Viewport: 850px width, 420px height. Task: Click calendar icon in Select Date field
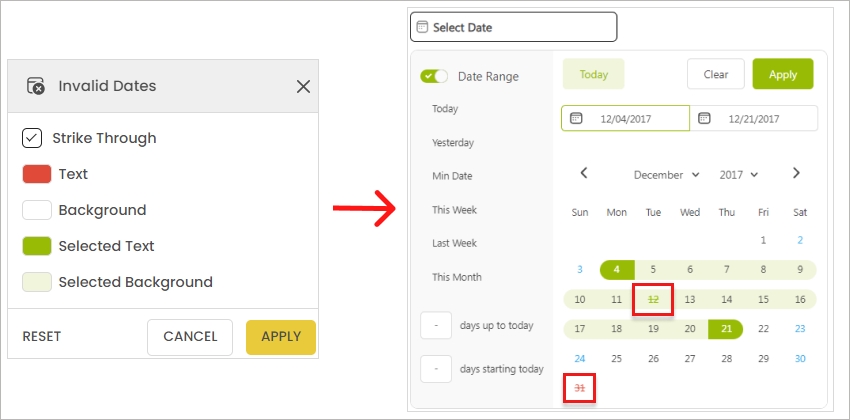point(422,27)
